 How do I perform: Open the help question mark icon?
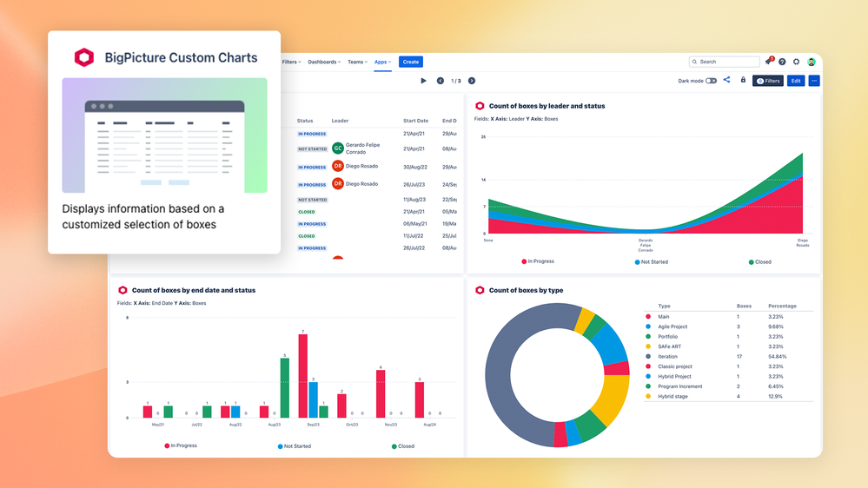click(782, 62)
